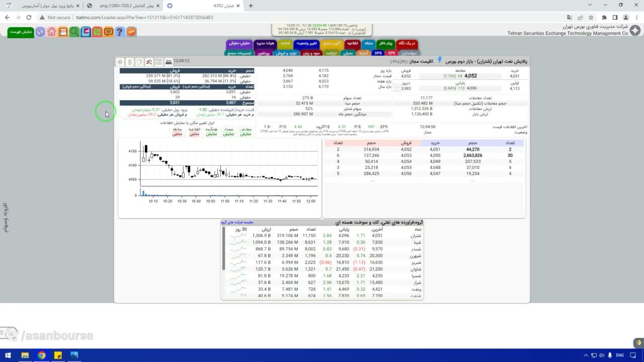This screenshot has height=362, width=644.
Task: Switch to the سابقه tab
Action: click(x=369, y=44)
